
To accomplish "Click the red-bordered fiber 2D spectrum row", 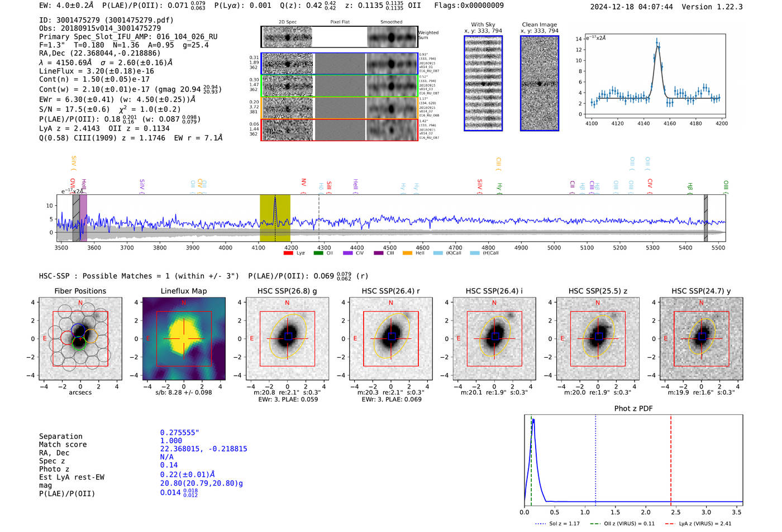I will point(340,130).
